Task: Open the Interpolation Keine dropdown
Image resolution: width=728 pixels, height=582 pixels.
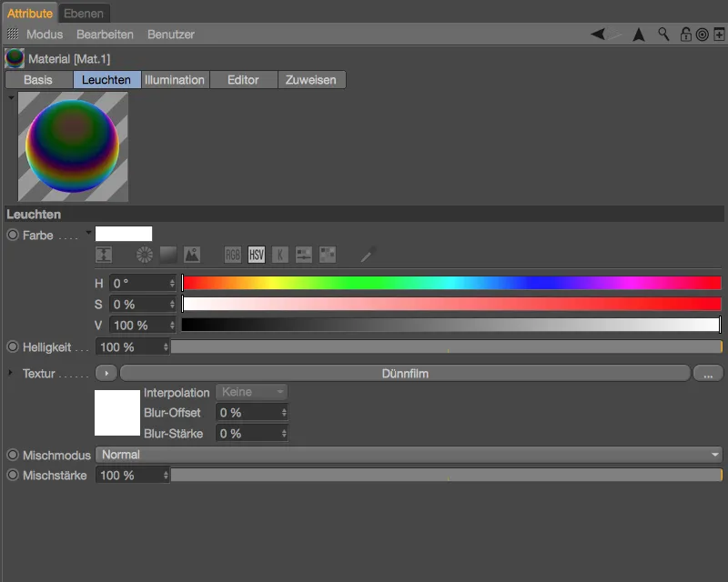Action: coord(251,392)
